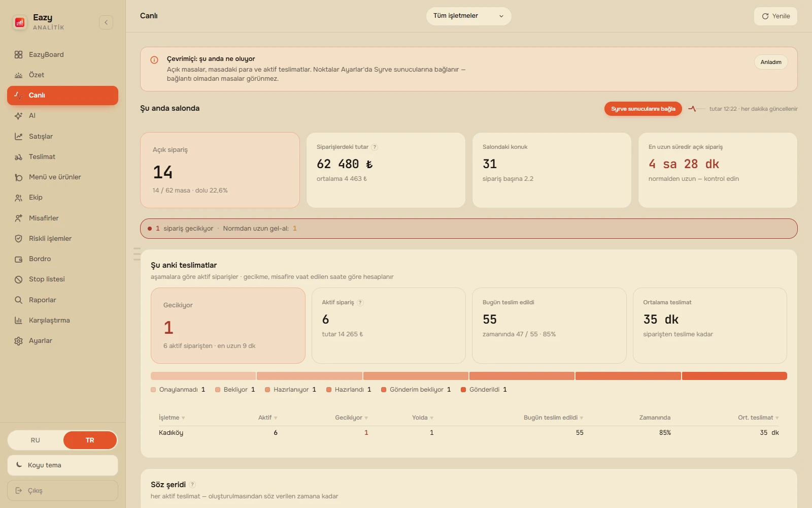Click the Misafirler person icon
The height and width of the screenshot is (508, 812).
pyautogui.click(x=19, y=218)
